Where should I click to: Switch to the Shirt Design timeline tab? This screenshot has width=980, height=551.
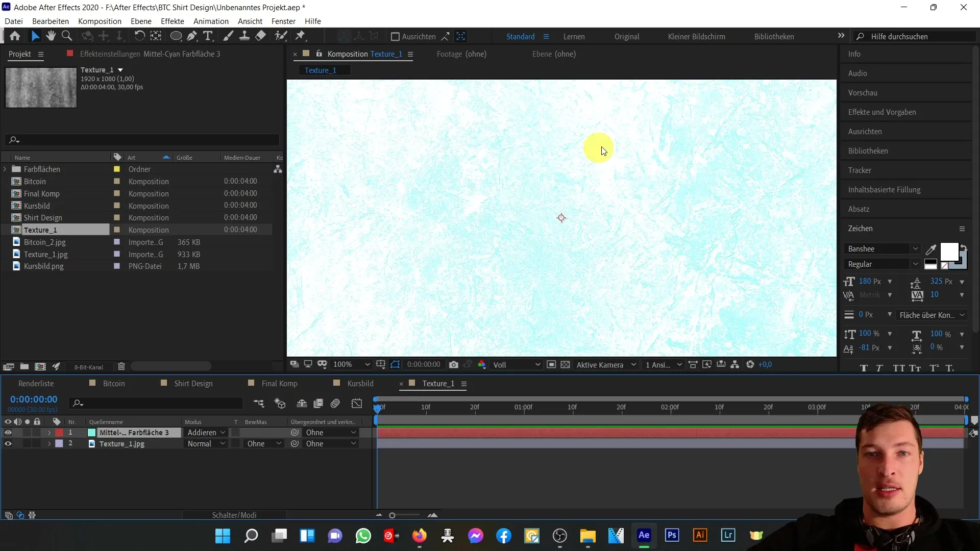coord(193,384)
